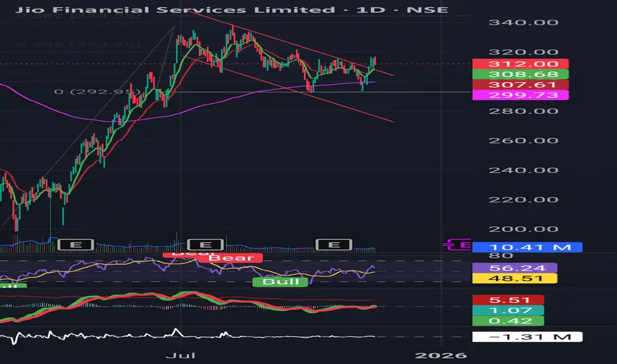Click the middle earnings E marker near Jul
The height and width of the screenshot is (364, 617).
(x=205, y=245)
